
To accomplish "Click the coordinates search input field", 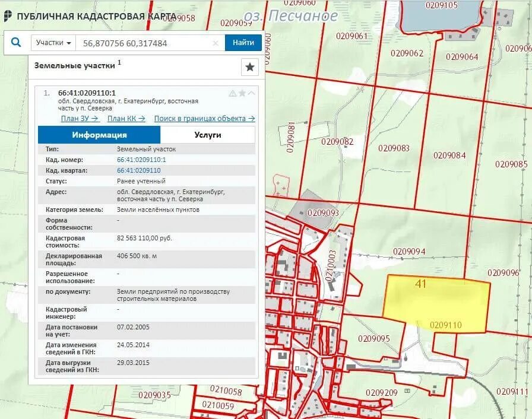I will (137, 42).
